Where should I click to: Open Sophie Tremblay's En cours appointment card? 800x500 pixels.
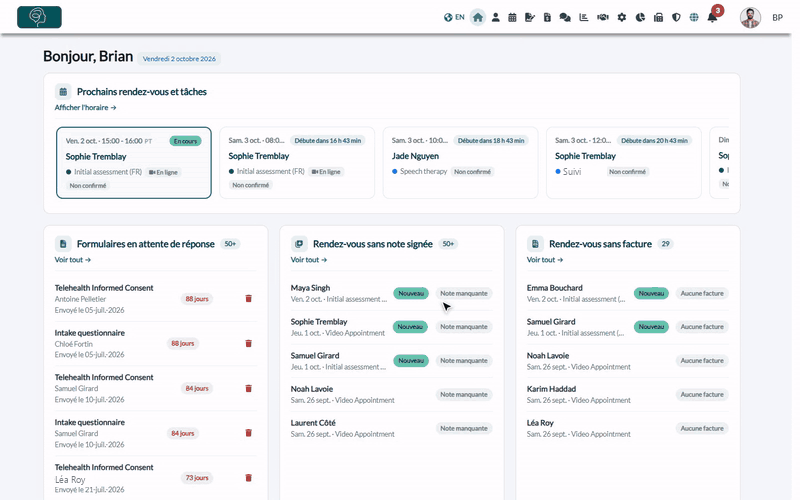click(x=134, y=163)
